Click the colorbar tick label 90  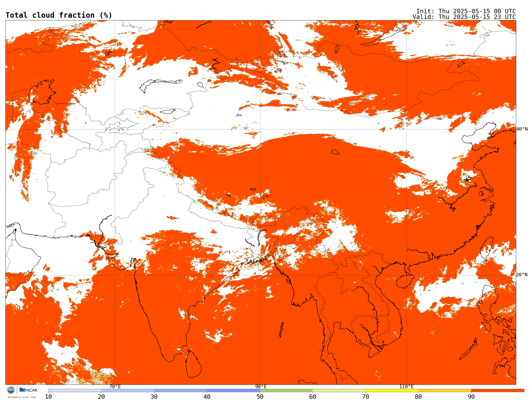point(471,397)
